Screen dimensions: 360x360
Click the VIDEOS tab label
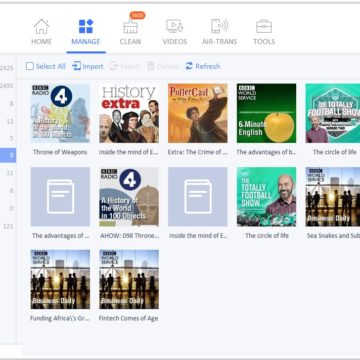[175, 42]
